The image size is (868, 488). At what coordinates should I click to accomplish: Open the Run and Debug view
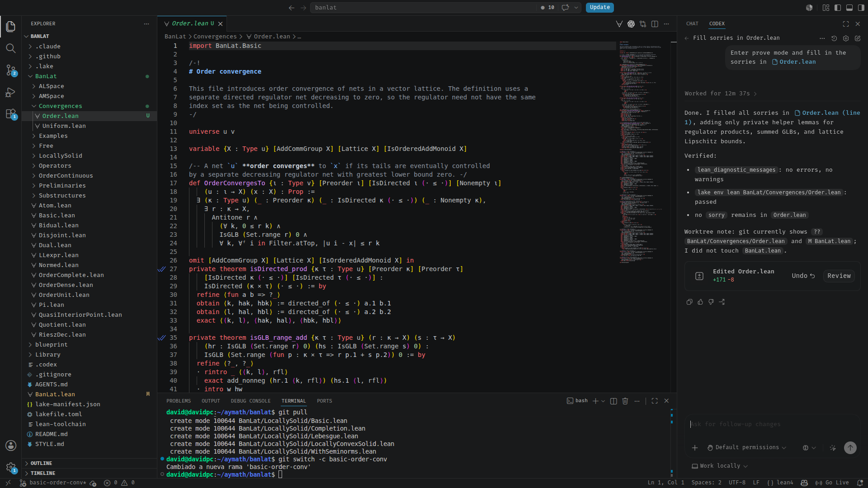(x=11, y=92)
